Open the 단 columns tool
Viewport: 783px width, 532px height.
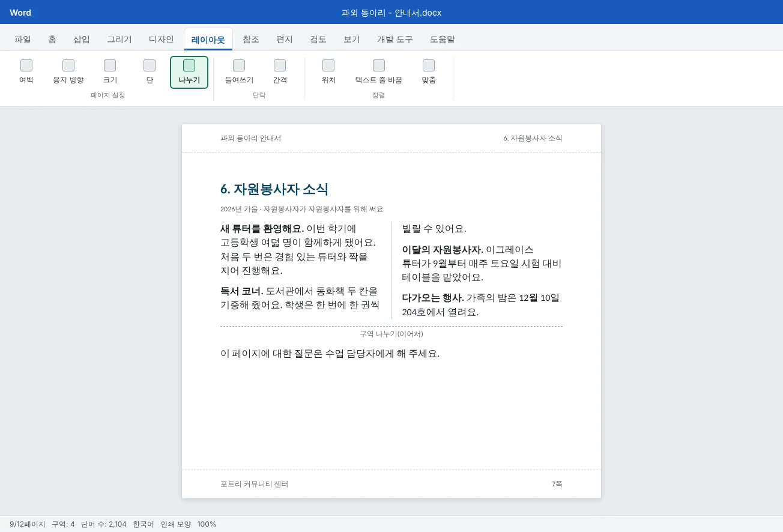click(x=150, y=72)
